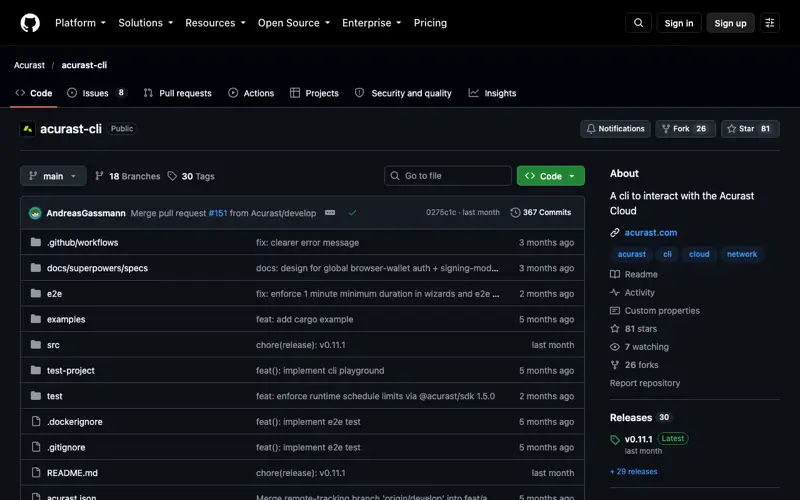Open commit message 'feat: add cargo example'
Image resolution: width=800 pixels, height=500 pixels.
[305, 319]
